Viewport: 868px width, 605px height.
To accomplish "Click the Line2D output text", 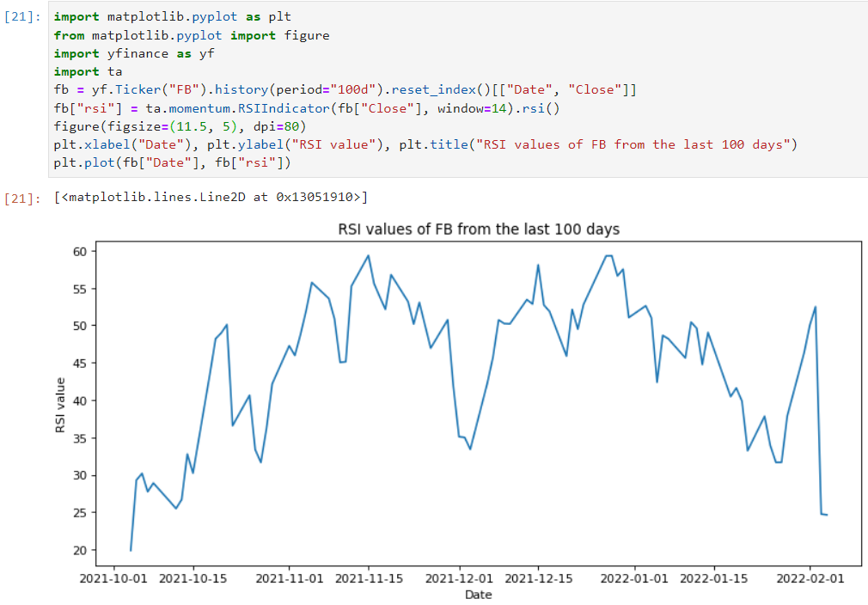I will (211, 197).
